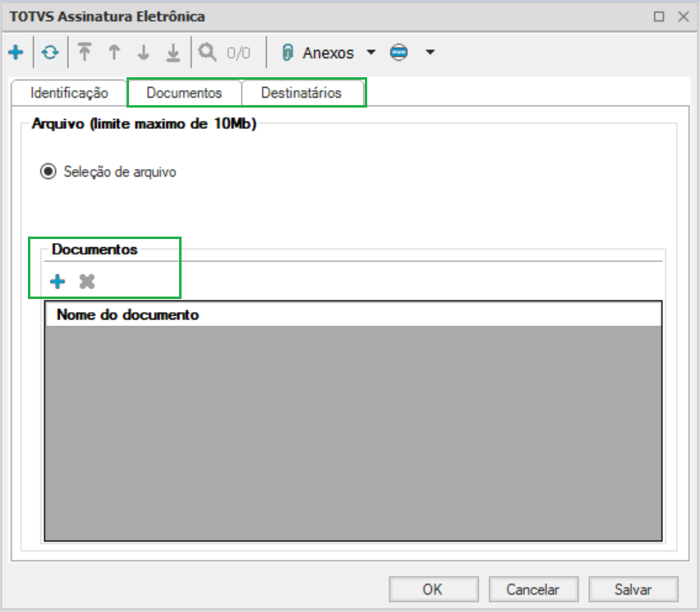Switch to the Identificação tab

coord(69,93)
